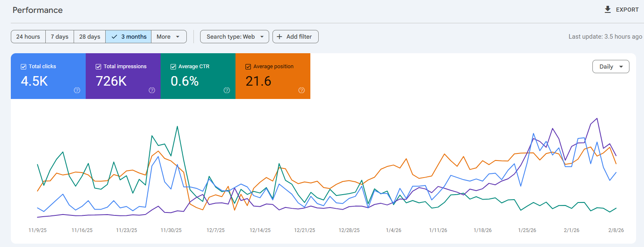This screenshot has height=247, width=644.
Task: Switch to the 28 days view
Action: 89,37
